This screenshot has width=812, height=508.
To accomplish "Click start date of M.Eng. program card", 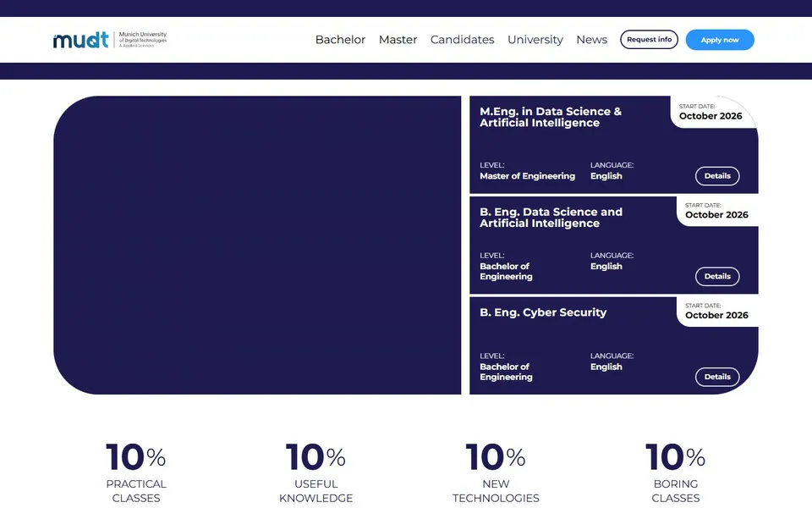I will tap(710, 112).
